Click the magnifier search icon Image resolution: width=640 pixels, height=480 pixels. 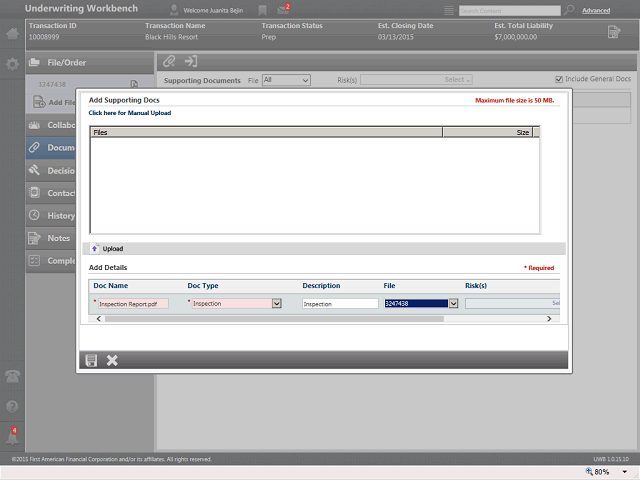(x=569, y=10)
